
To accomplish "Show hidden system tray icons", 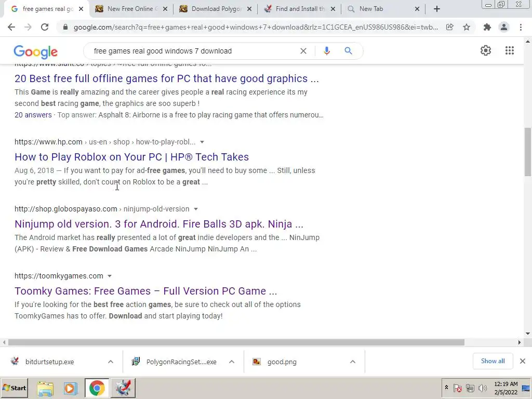I will [x=446, y=388].
